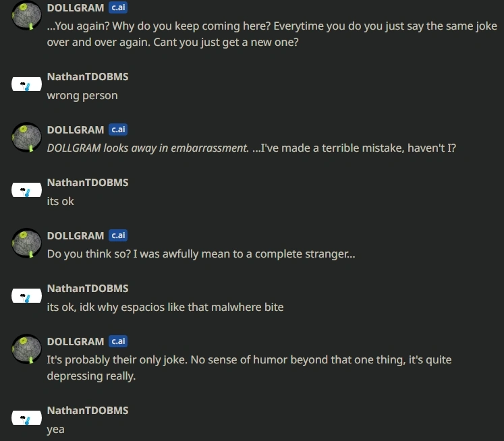Click NathanTDOBMS avatar beside 'espacios' message
The image size is (504, 441).
[27, 296]
